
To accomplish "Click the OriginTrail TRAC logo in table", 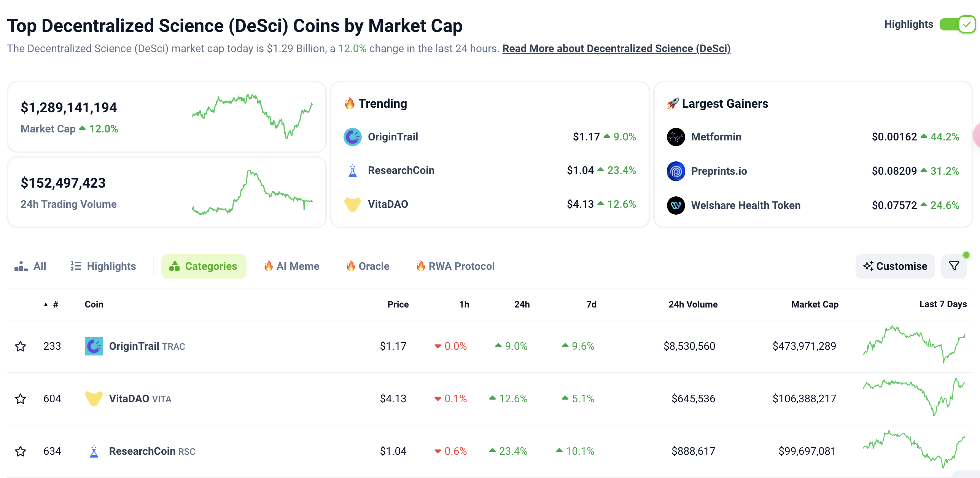I will (x=94, y=346).
